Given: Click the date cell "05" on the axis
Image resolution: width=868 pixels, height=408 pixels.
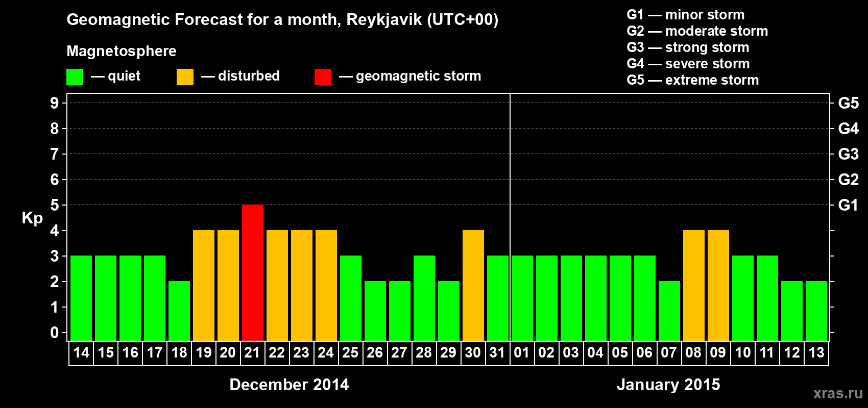Looking at the screenshot, I should 620,353.
